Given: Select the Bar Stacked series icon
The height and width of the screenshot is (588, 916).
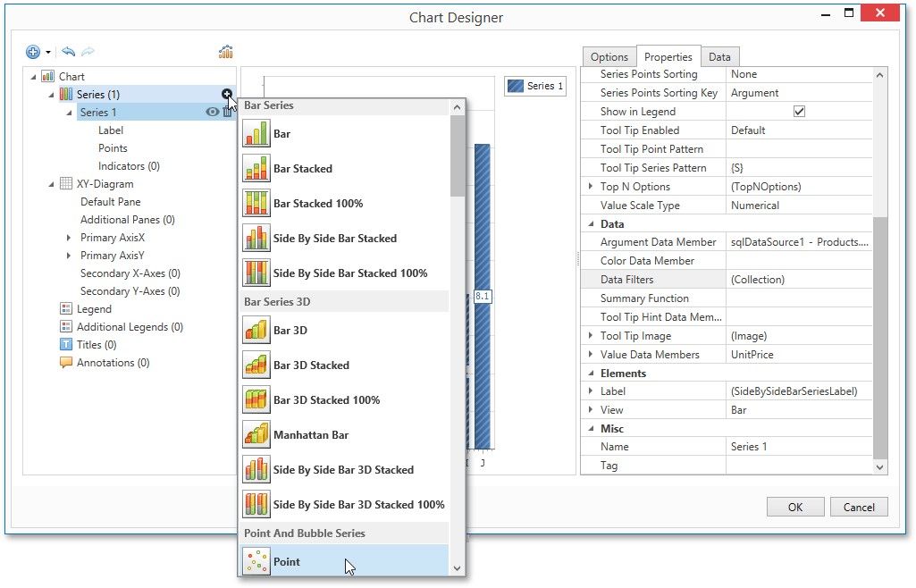Looking at the screenshot, I should pos(256,169).
